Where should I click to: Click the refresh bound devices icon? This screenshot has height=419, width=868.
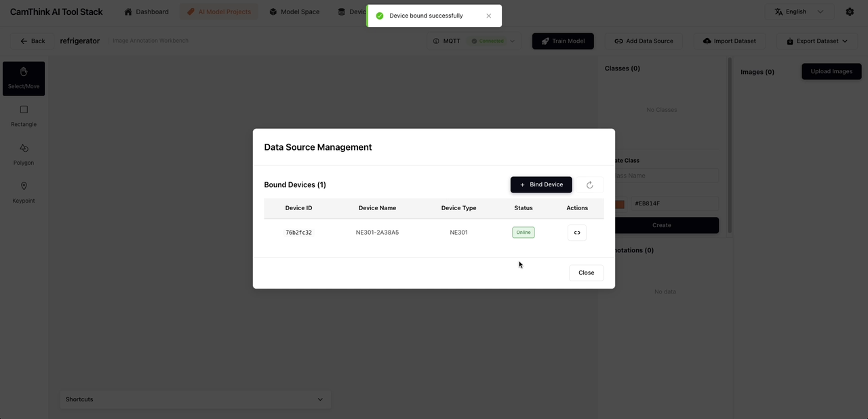[589, 185]
